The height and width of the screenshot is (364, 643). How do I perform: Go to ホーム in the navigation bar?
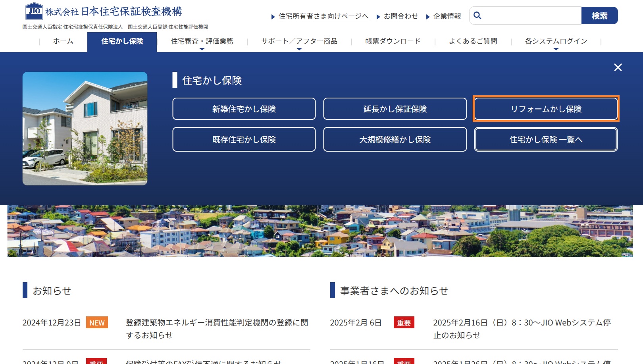tap(63, 41)
